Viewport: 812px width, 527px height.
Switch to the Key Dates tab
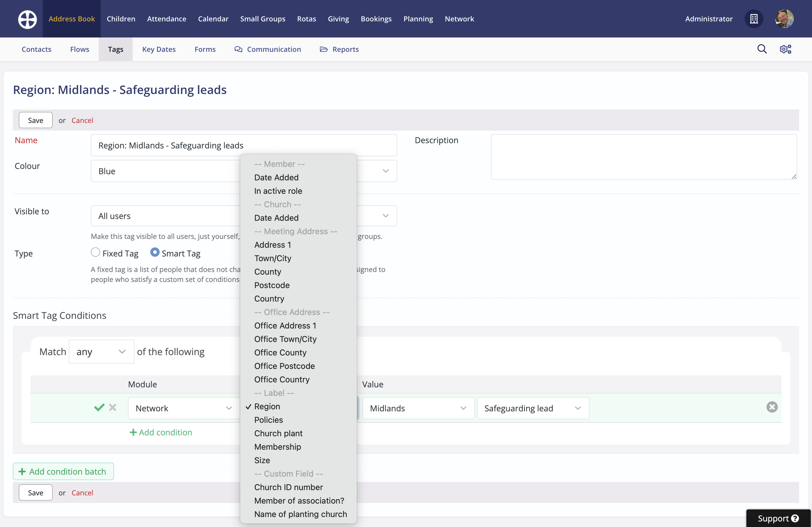coord(159,49)
